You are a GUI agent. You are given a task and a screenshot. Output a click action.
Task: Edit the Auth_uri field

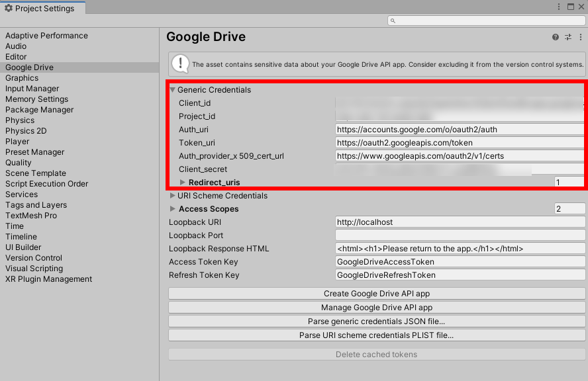(x=460, y=129)
